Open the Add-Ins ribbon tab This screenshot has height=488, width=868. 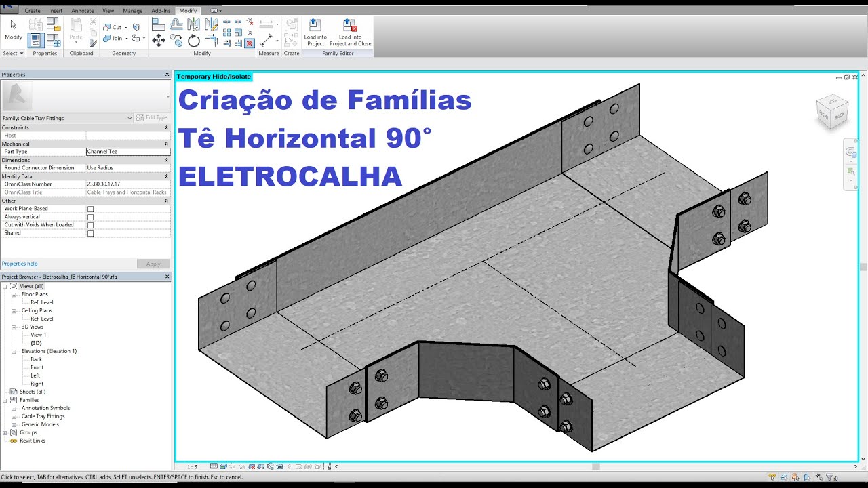[161, 11]
